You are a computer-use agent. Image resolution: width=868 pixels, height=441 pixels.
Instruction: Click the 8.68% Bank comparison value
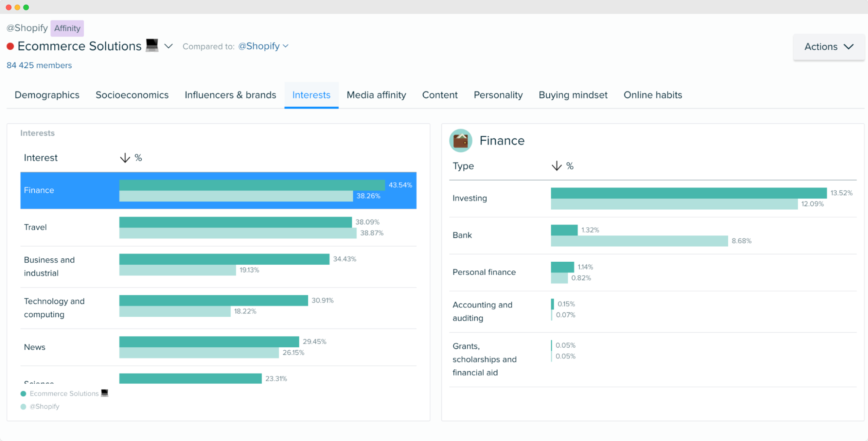742,241
